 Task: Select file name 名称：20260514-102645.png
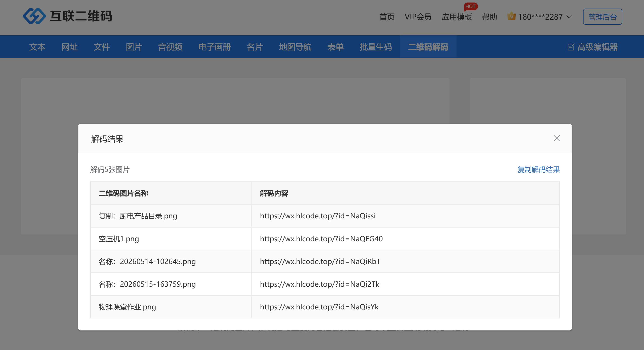147,261
